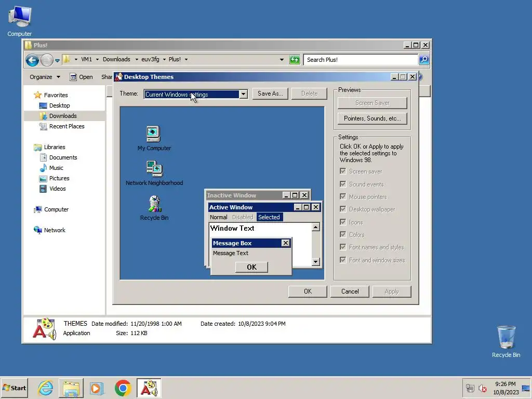Open the Recycle Bin on the desktop
Viewport: 532px width, 399px height.
(506, 341)
